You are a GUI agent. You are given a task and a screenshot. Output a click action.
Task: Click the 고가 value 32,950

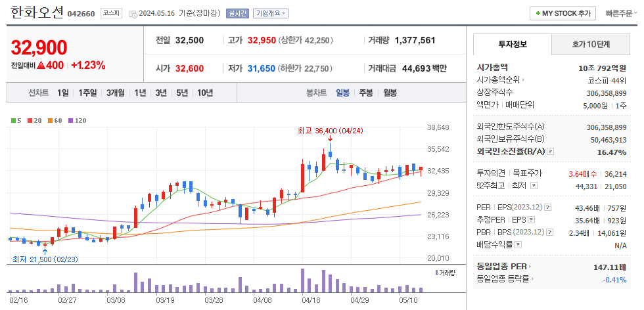pos(262,40)
